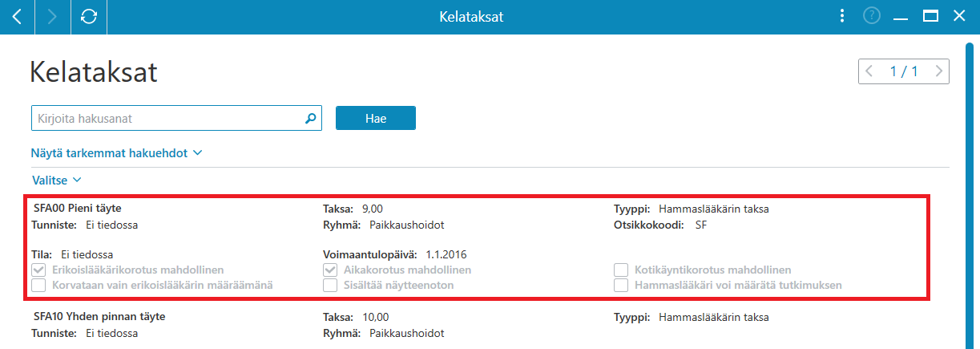
Task: Select the SFA00 Pieni täyte entry
Action: coord(78,209)
